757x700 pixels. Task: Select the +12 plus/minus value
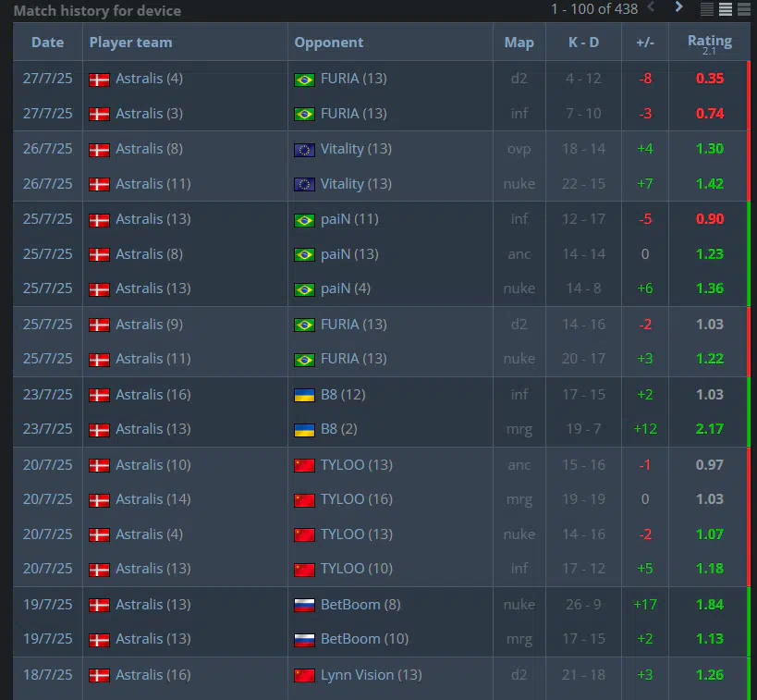click(x=645, y=429)
